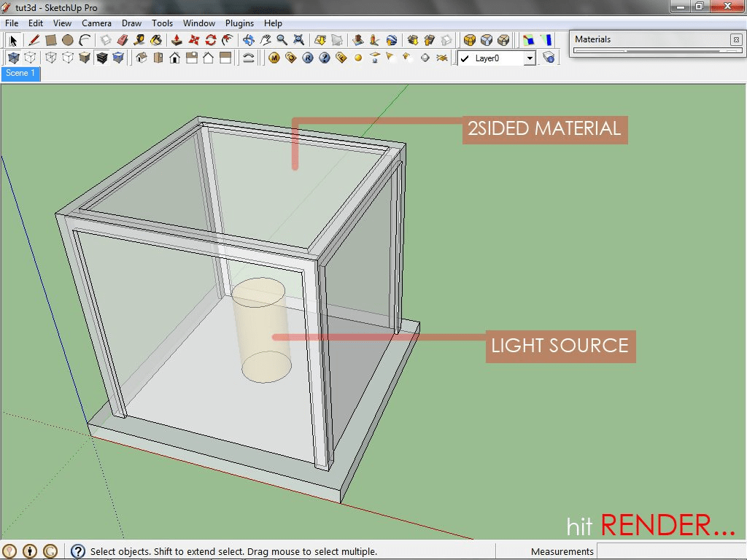Activate the Circle drawing tool
The height and width of the screenshot is (560, 747).
pos(68,41)
